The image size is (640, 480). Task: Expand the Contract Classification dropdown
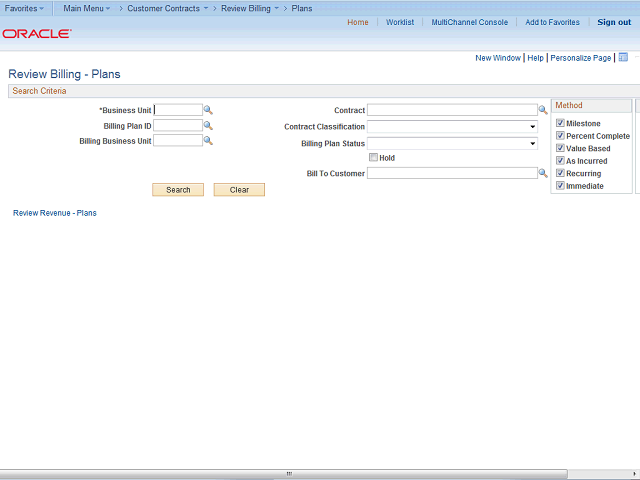[x=452, y=127]
